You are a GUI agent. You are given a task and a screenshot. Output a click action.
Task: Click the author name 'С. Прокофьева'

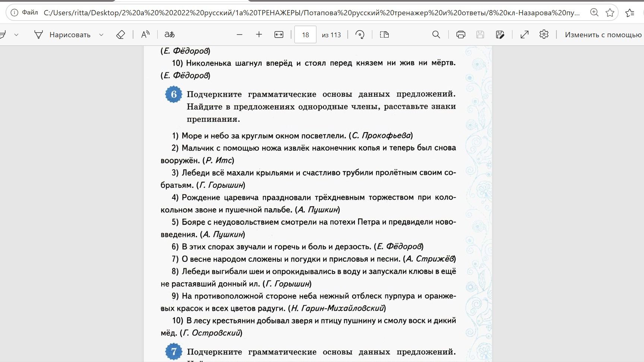[x=381, y=136]
